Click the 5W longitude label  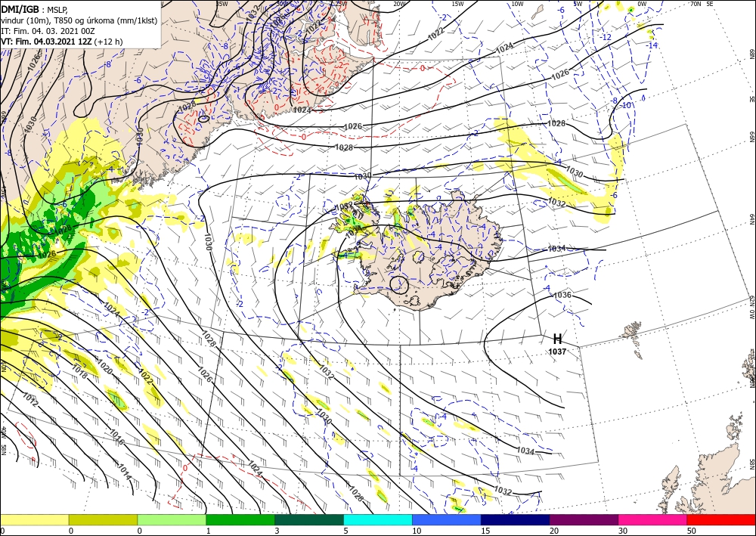(578, 4)
